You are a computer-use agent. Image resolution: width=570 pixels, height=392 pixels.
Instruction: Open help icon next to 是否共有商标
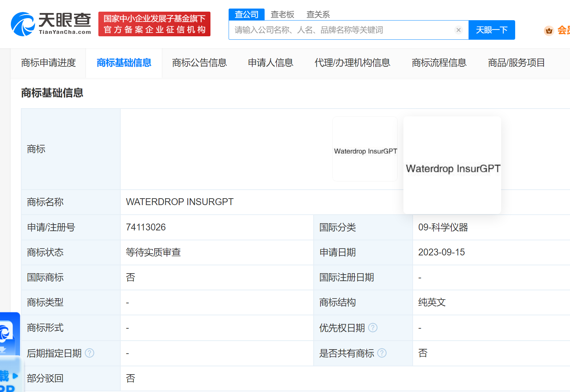(382, 353)
